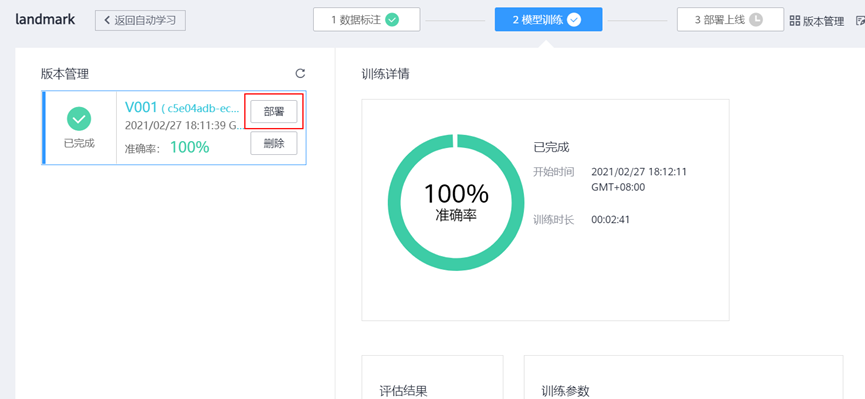Click the 评估结果 section heading
Viewport: 865px width, 399px height.
(403, 392)
